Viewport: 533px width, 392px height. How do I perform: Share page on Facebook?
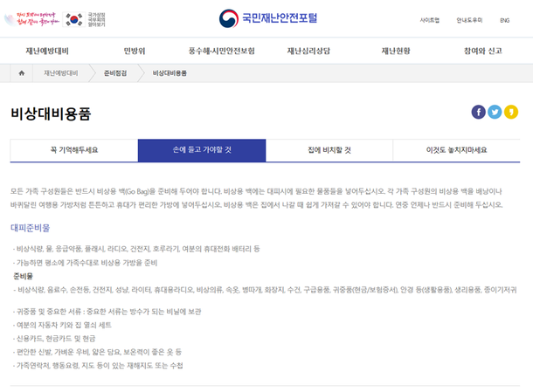(478, 112)
